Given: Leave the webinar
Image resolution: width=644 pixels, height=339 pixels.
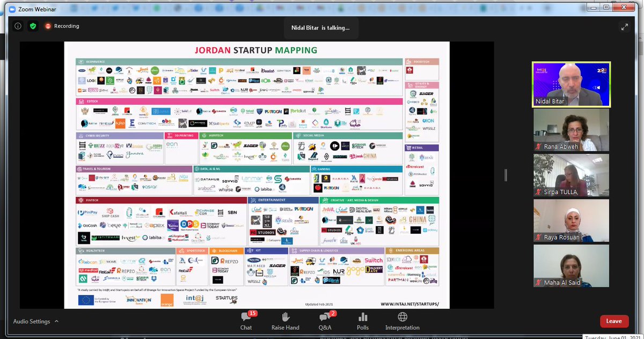Looking at the screenshot, I should 614,321.
